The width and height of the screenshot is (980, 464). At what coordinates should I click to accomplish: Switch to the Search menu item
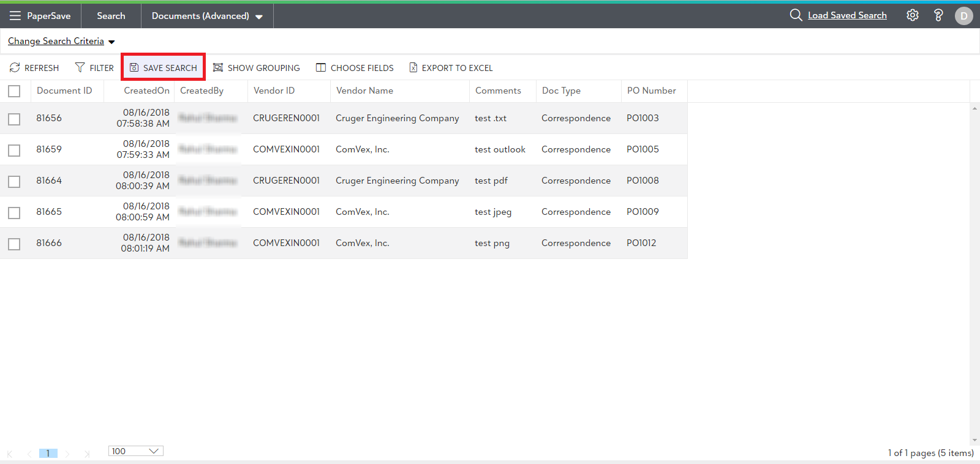[111, 16]
